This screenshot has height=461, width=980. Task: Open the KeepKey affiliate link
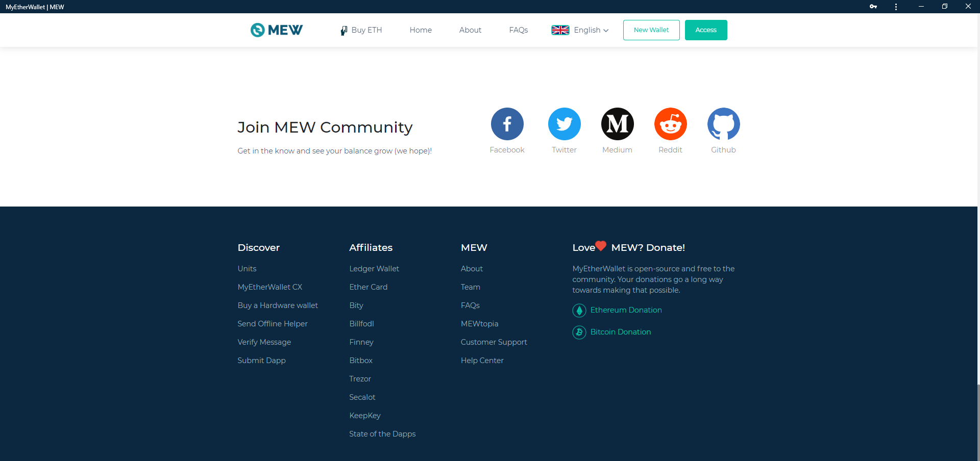pos(365,416)
